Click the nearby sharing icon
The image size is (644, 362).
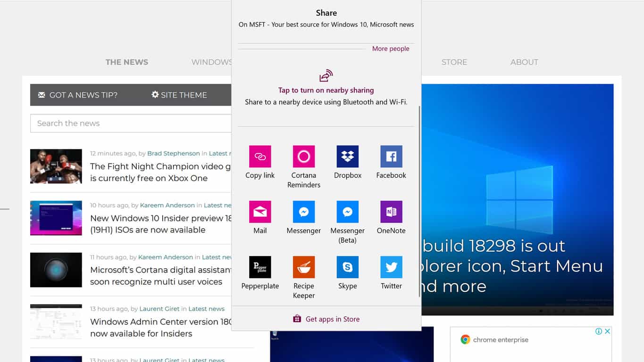(326, 75)
